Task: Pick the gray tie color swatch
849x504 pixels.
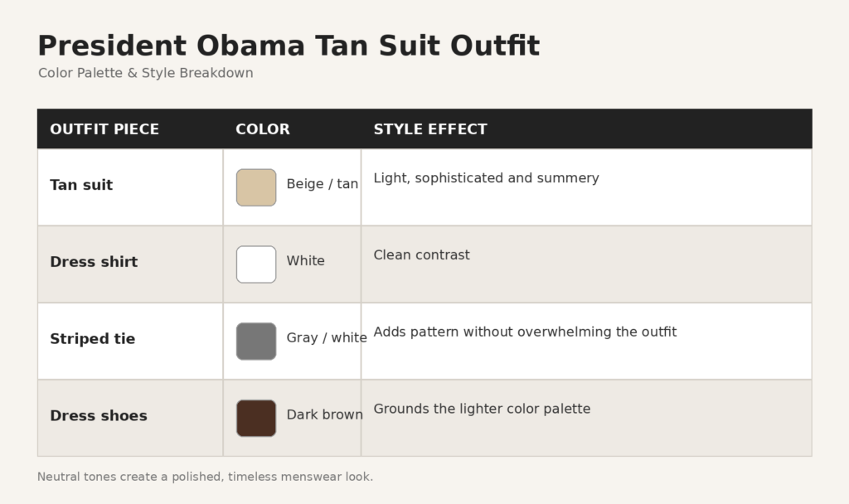Action: [x=256, y=341]
